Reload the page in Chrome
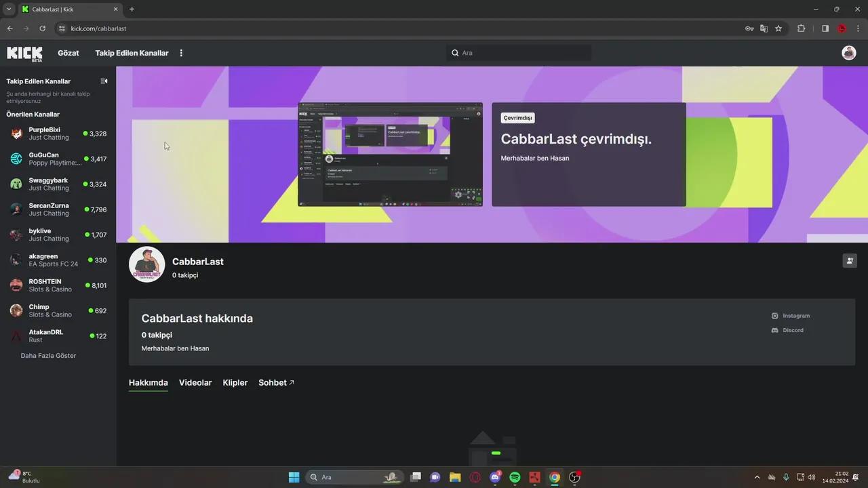 click(42, 28)
